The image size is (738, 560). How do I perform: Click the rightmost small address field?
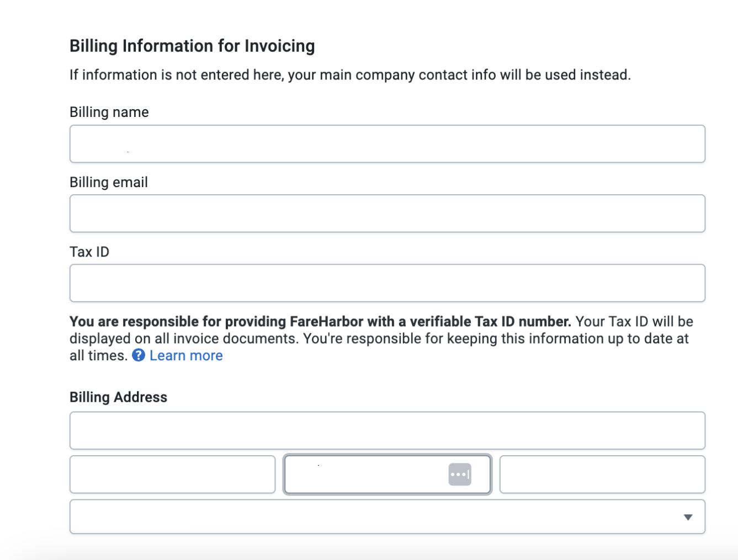[602, 474]
